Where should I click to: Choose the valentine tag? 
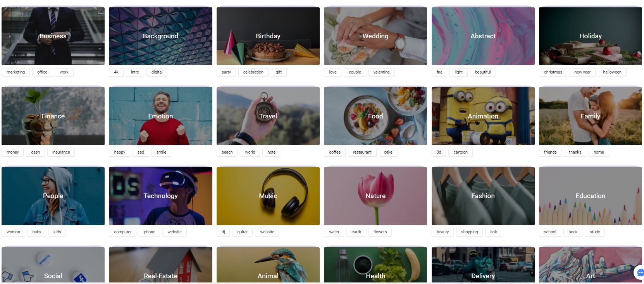coord(381,72)
